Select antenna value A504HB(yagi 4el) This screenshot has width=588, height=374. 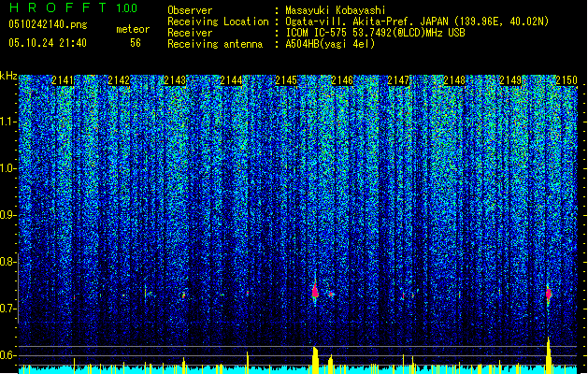(330, 44)
